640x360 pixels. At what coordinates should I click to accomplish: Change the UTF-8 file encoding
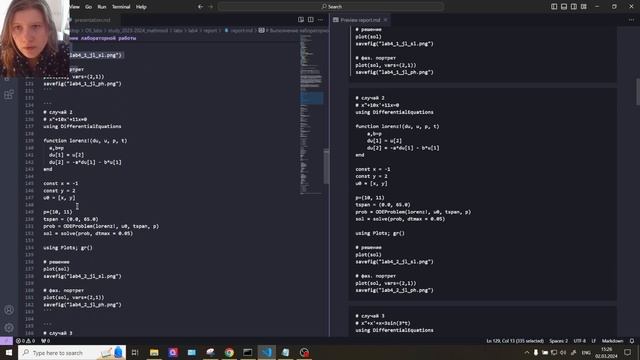pyautogui.click(x=579, y=340)
